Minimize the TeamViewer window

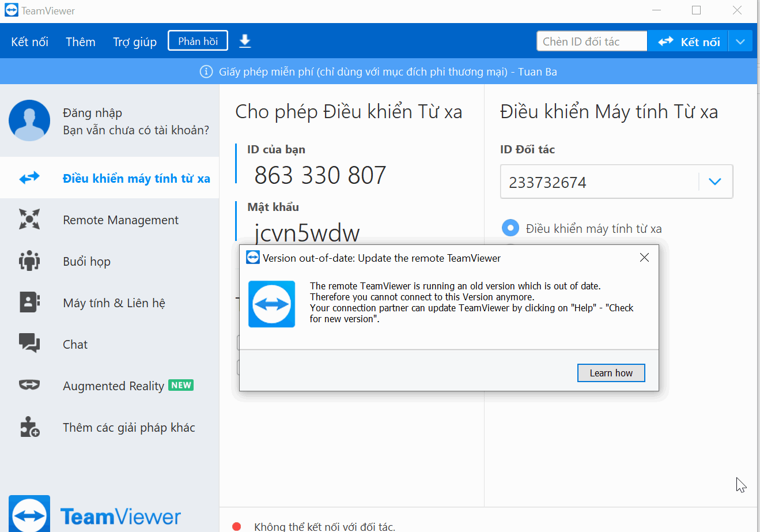[657, 10]
